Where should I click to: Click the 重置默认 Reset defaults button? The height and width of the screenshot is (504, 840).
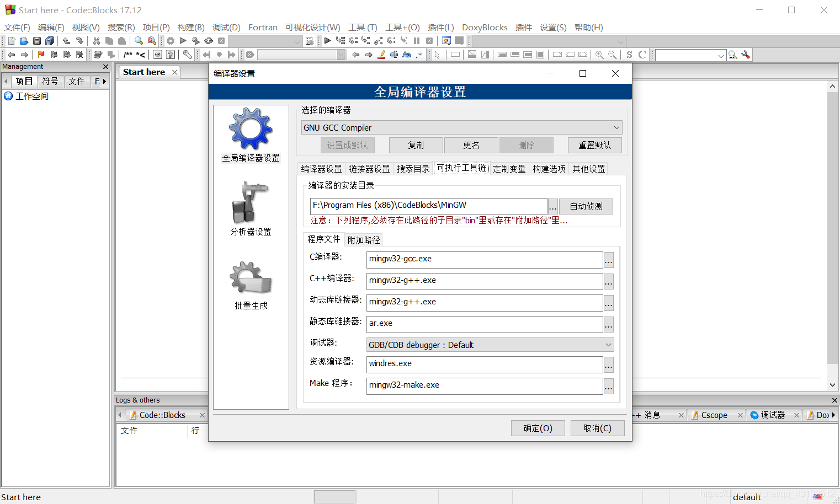pos(595,145)
